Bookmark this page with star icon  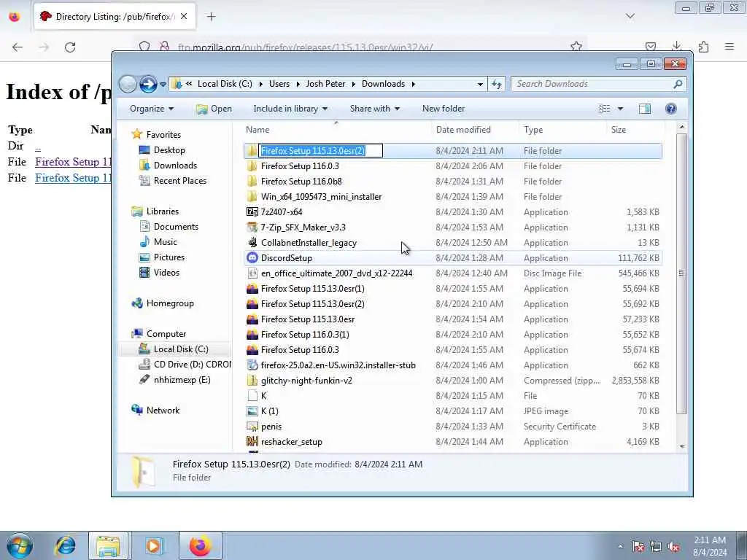576,46
